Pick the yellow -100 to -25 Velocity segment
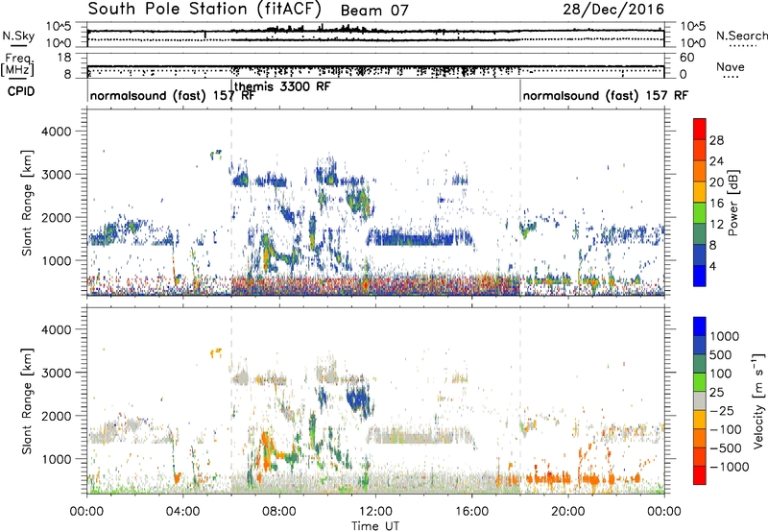The height and width of the screenshot is (532, 768). (700, 420)
